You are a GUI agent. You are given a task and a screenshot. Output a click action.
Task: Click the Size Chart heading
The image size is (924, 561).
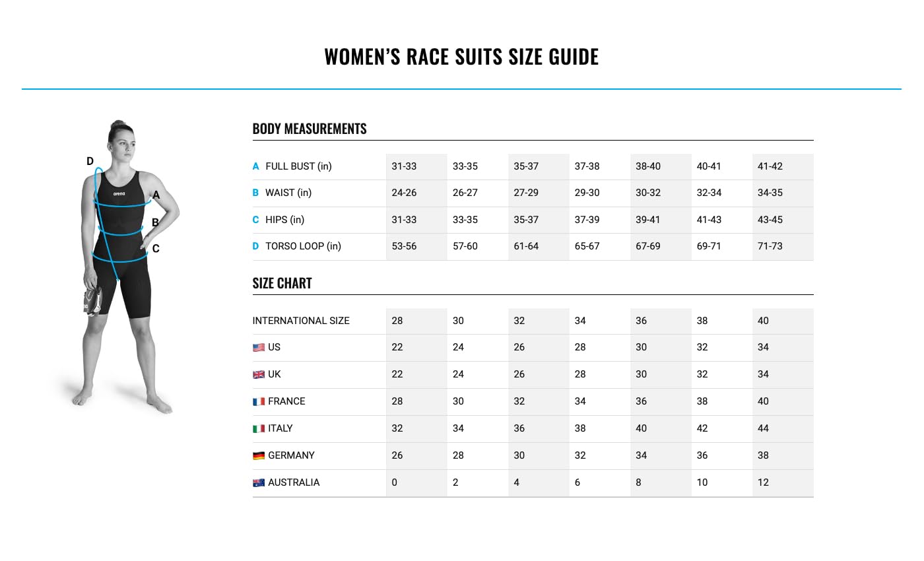tap(282, 283)
